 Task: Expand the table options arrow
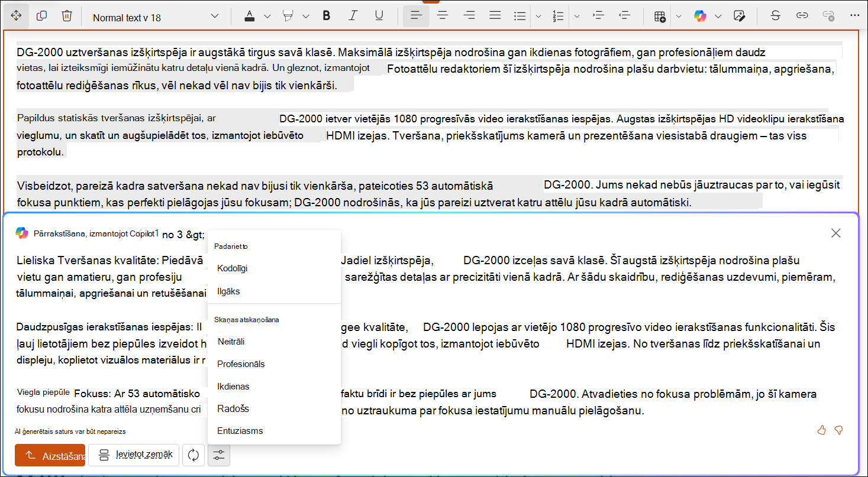point(679,16)
